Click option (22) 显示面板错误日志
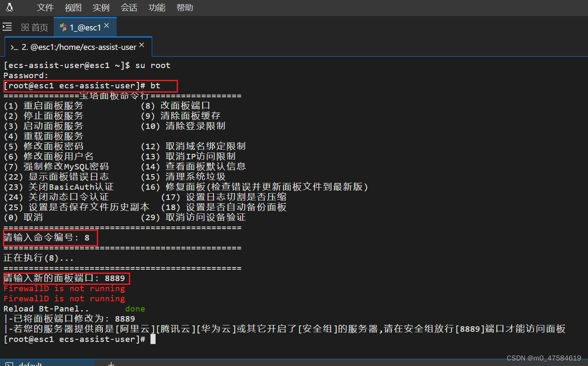 [x=56, y=177]
